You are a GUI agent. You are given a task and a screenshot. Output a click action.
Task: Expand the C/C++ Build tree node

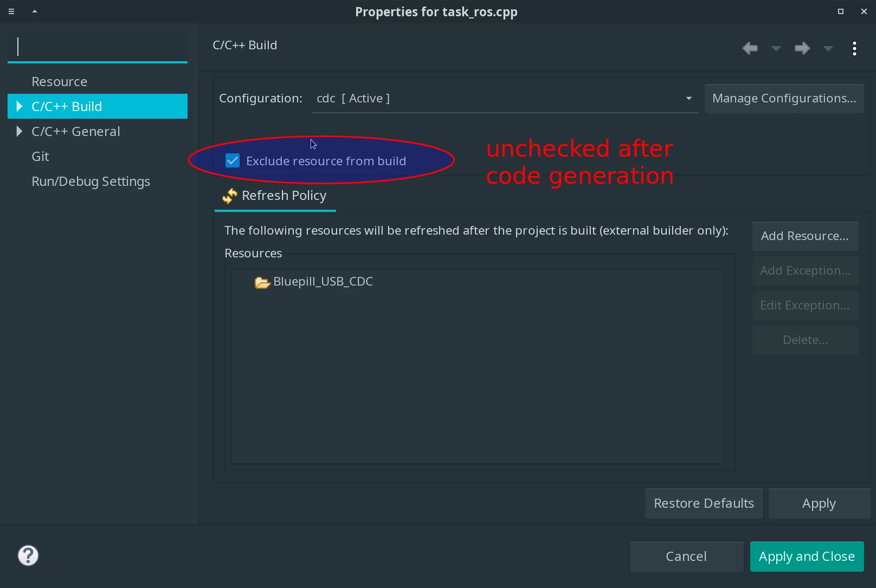[20, 106]
